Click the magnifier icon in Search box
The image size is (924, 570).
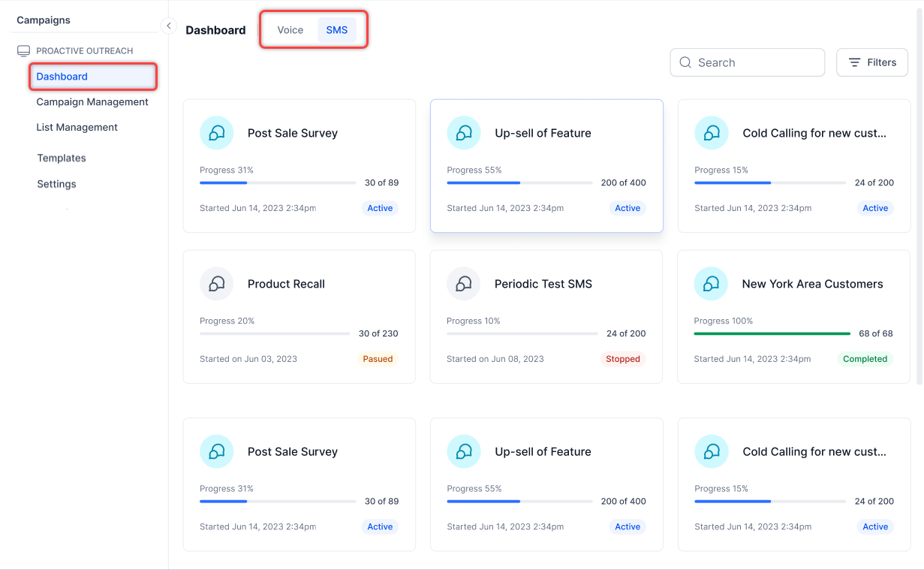(685, 62)
